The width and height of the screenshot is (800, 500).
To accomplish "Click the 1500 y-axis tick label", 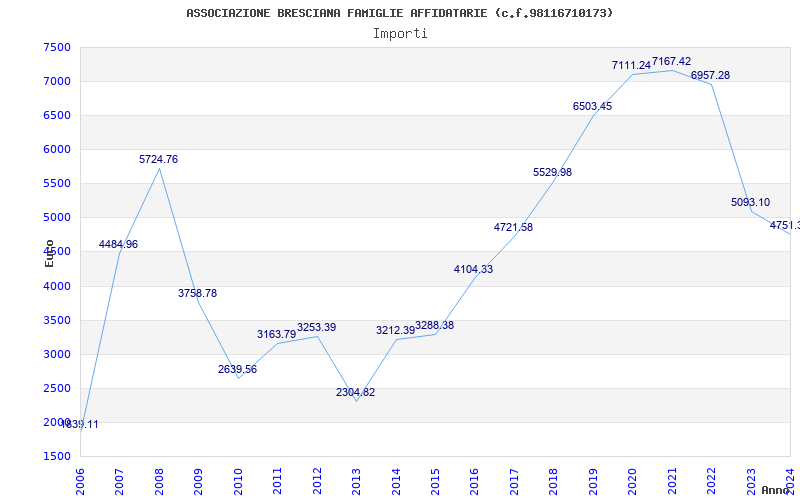I will point(57,457).
